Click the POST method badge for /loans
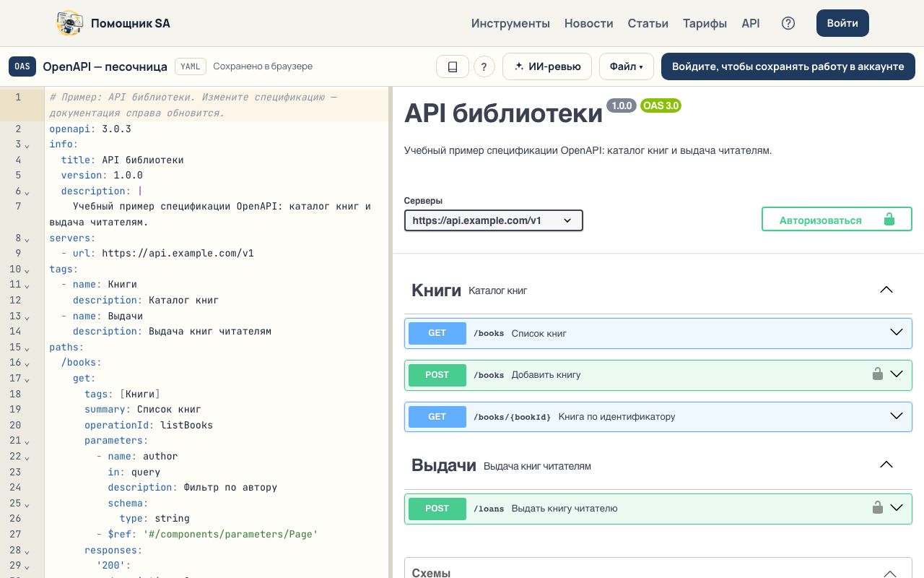The height and width of the screenshot is (578, 924). pyautogui.click(x=437, y=508)
